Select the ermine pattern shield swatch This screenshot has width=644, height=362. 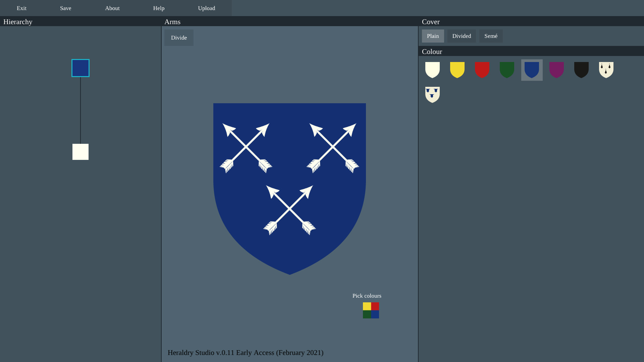pyautogui.click(x=606, y=70)
